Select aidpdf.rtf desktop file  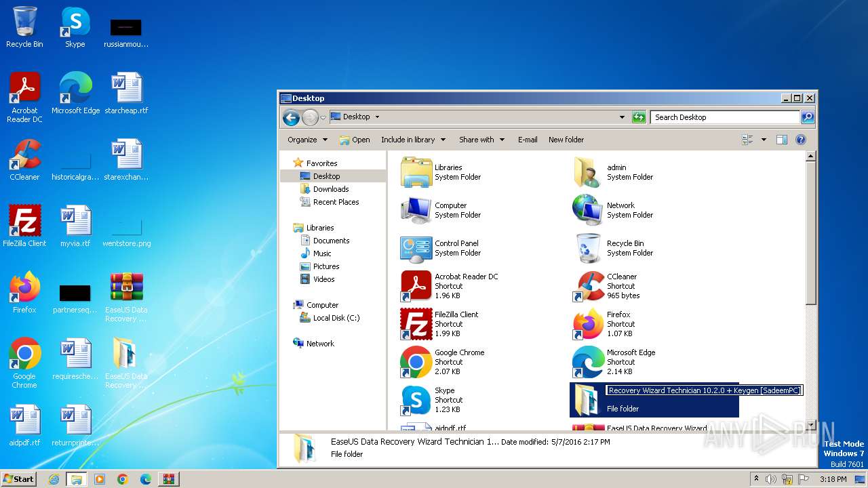24,426
